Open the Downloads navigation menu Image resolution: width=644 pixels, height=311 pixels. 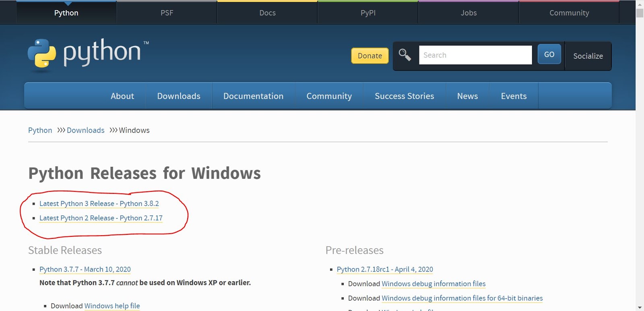coord(179,96)
